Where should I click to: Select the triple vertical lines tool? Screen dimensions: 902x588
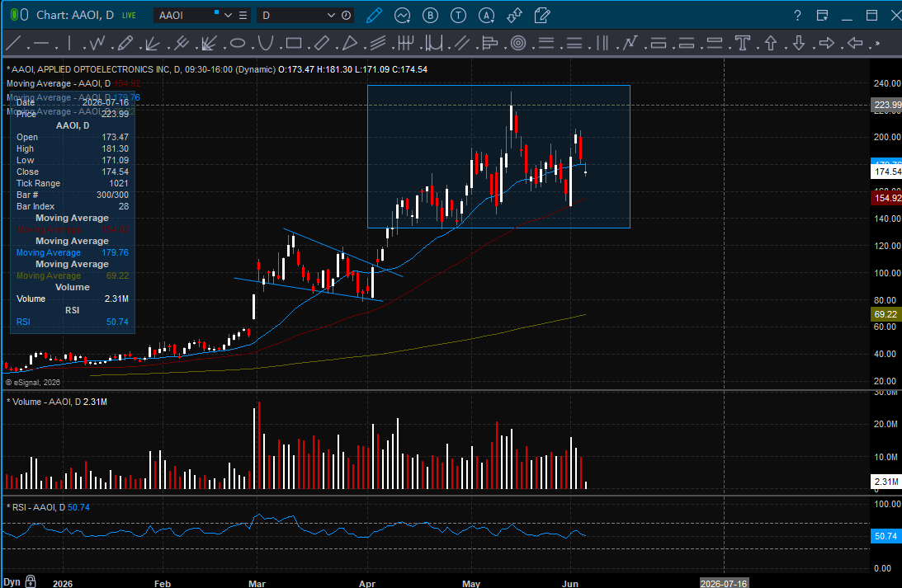[602, 43]
